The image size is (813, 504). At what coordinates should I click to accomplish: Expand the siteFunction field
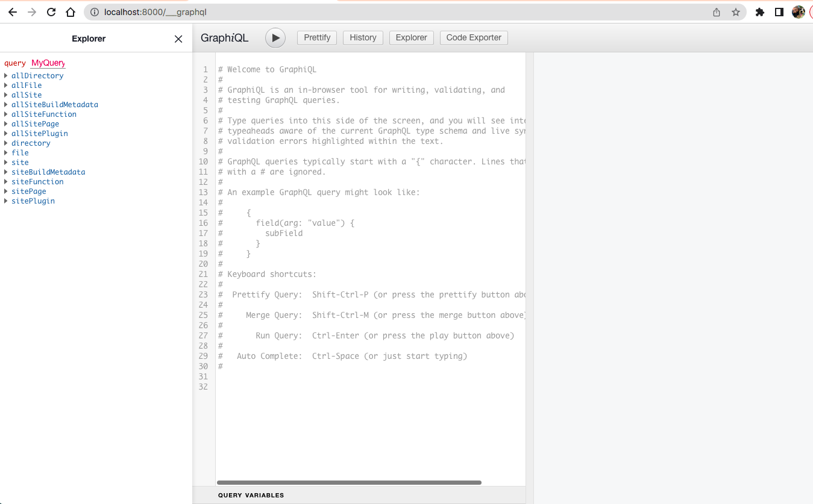pos(37,182)
